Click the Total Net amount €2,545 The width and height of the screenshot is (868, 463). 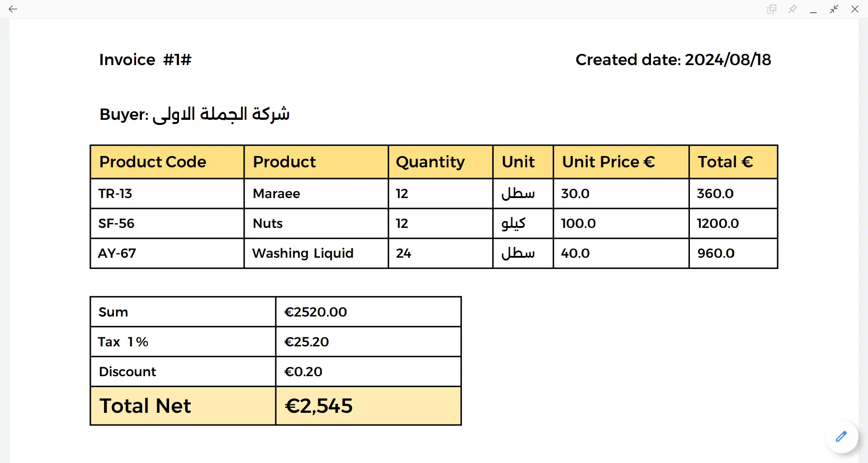pos(319,406)
